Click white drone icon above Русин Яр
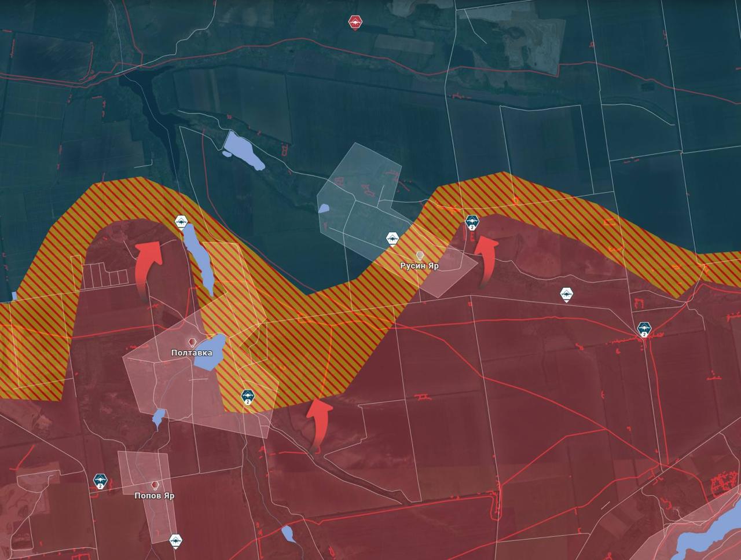Screen dimensions: 741x560 pyautogui.click(x=392, y=238)
